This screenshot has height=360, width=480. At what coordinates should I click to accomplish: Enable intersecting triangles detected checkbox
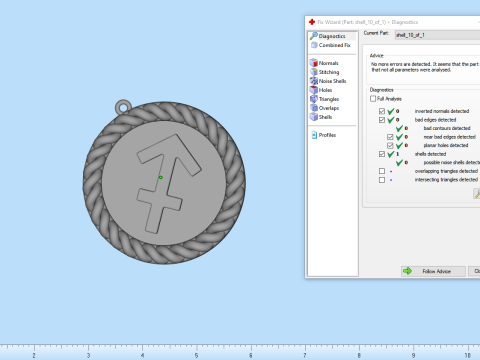(382, 180)
